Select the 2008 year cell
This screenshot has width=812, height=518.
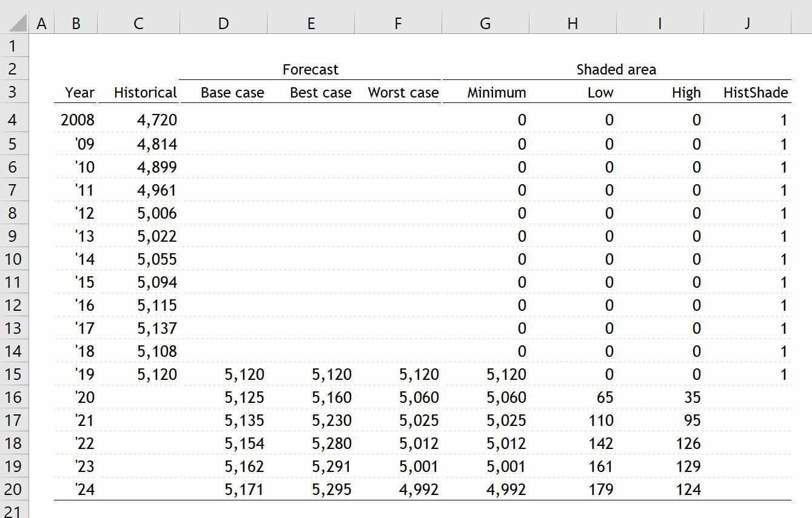click(76, 120)
